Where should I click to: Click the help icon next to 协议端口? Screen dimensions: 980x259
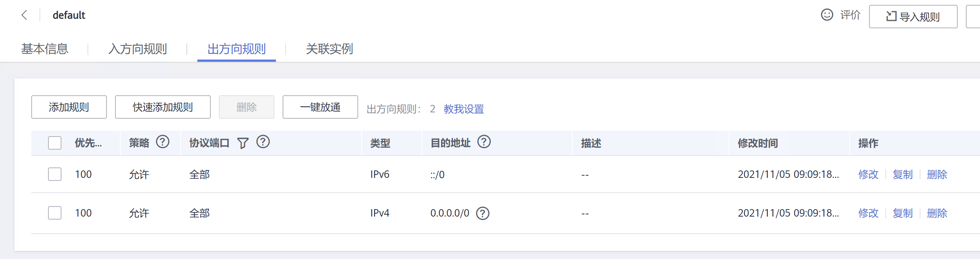click(263, 142)
